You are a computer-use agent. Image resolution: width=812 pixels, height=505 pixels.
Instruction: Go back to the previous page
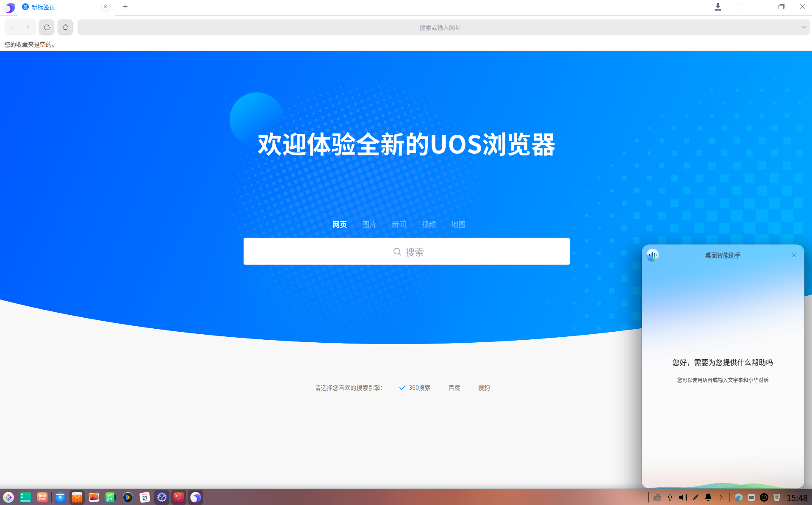coord(13,27)
